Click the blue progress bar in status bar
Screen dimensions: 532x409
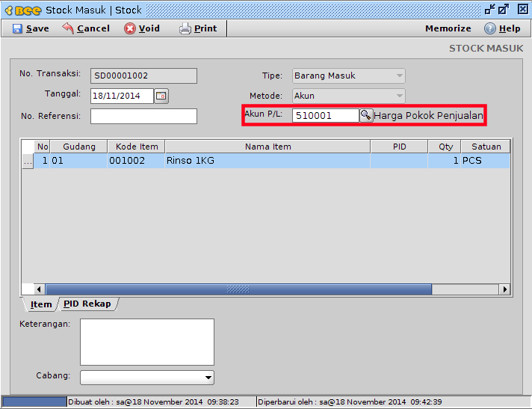click(34, 402)
